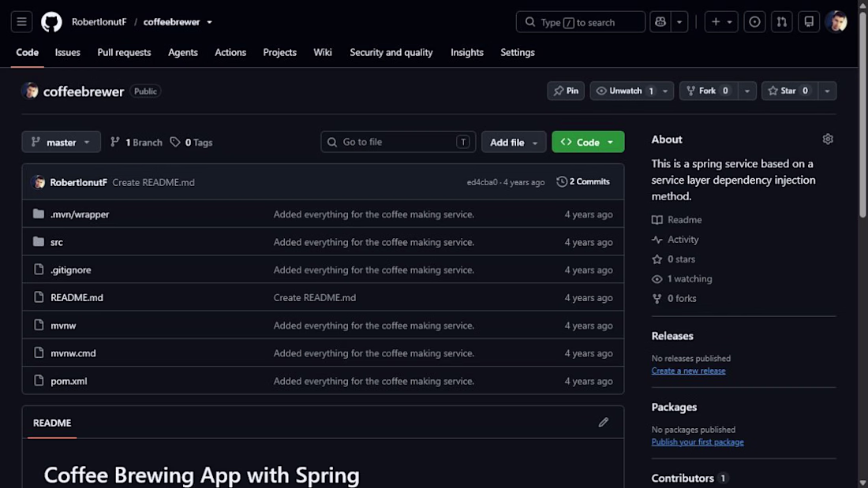This screenshot has height=488, width=868.
Task: Edit repository details with the gear icon
Action: tap(828, 140)
